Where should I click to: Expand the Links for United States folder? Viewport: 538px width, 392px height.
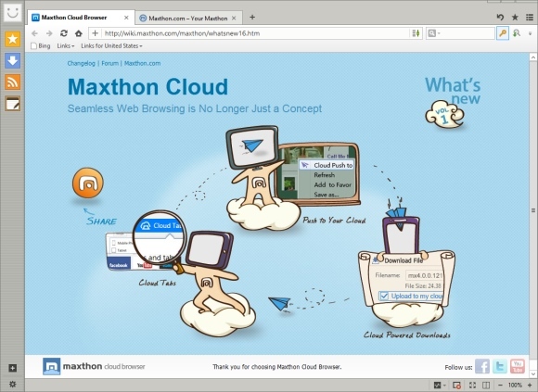[111, 46]
